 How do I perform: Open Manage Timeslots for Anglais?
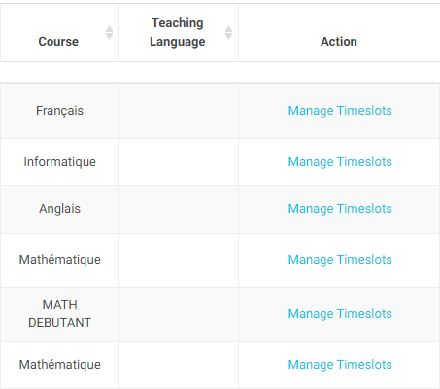(x=339, y=209)
